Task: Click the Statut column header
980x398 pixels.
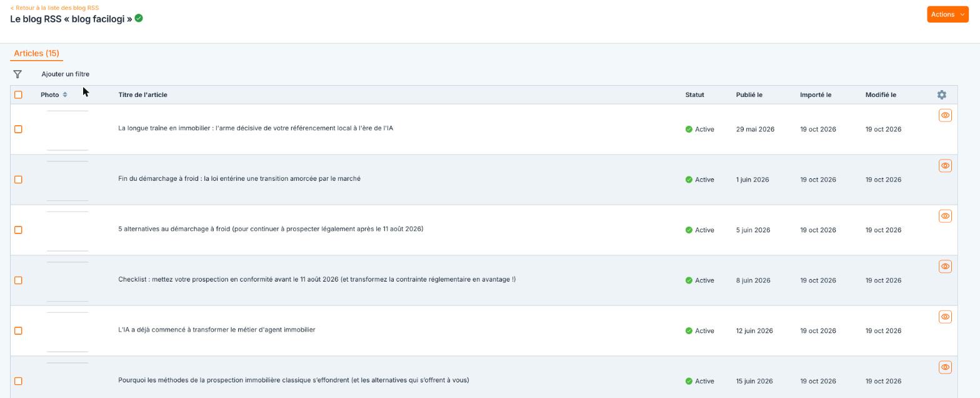Action: tap(694, 94)
